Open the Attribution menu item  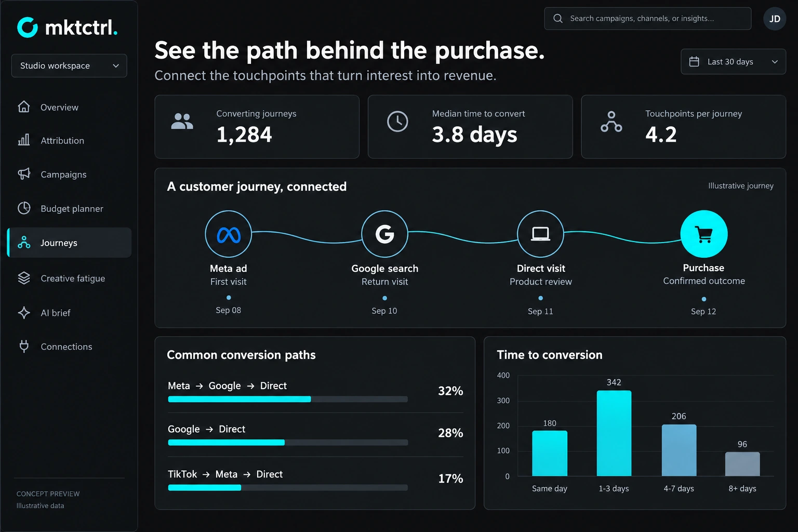(x=69, y=140)
